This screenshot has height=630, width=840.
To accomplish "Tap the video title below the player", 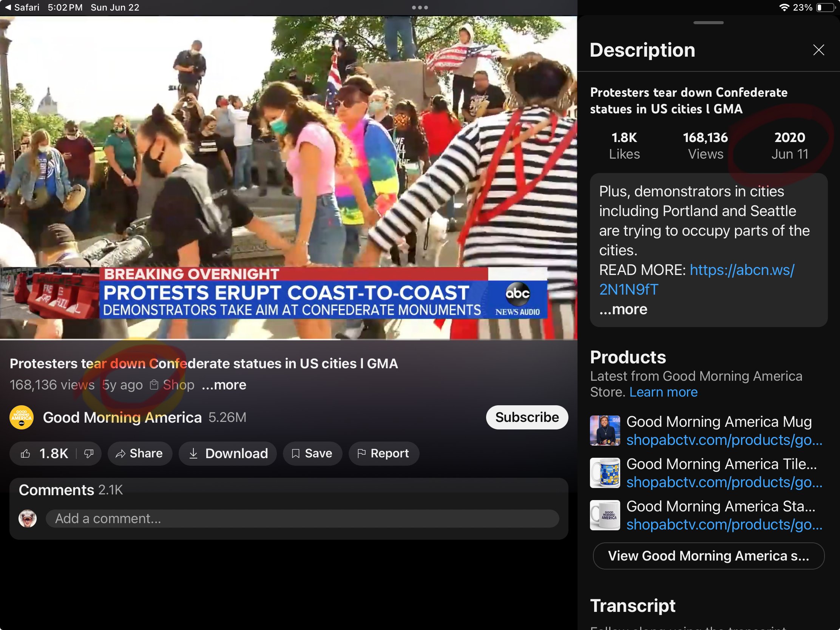I will [x=204, y=363].
